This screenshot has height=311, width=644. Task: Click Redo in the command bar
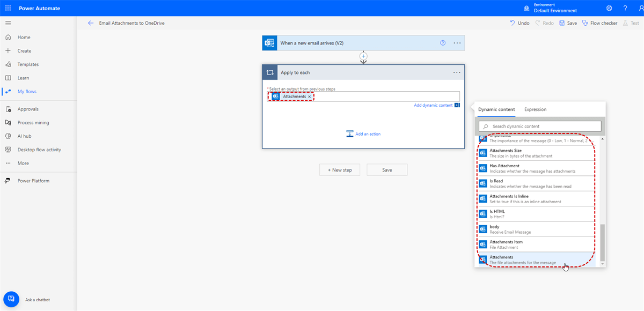point(544,23)
